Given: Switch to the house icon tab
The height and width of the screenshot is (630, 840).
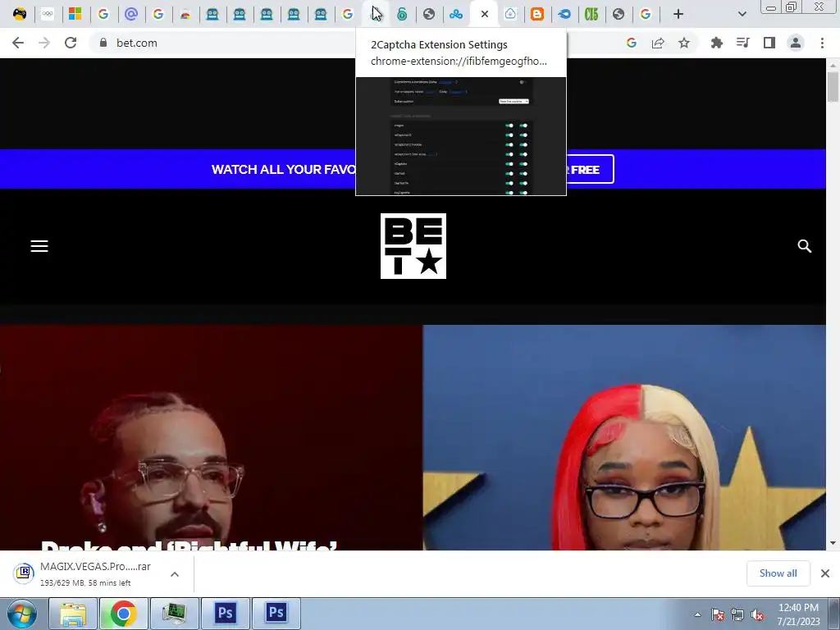Looking at the screenshot, I should click(510, 14).
